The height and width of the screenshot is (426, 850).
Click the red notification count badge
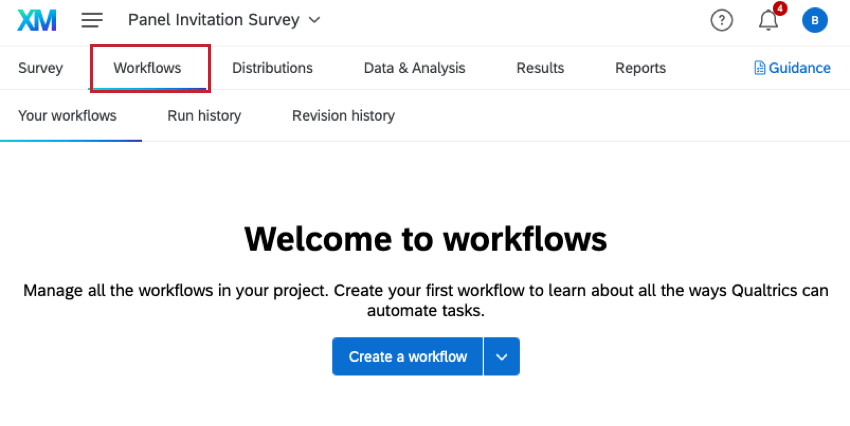point(780,9)
